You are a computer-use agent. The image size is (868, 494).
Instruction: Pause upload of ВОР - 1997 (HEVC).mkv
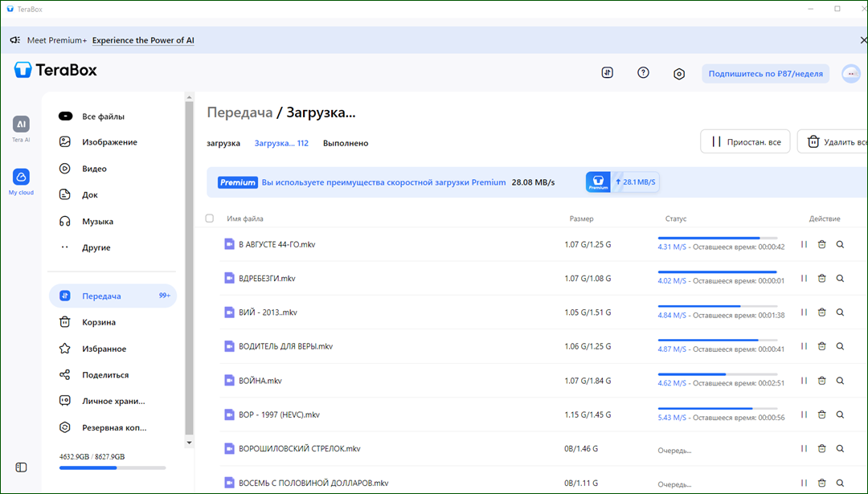point(804,415)
